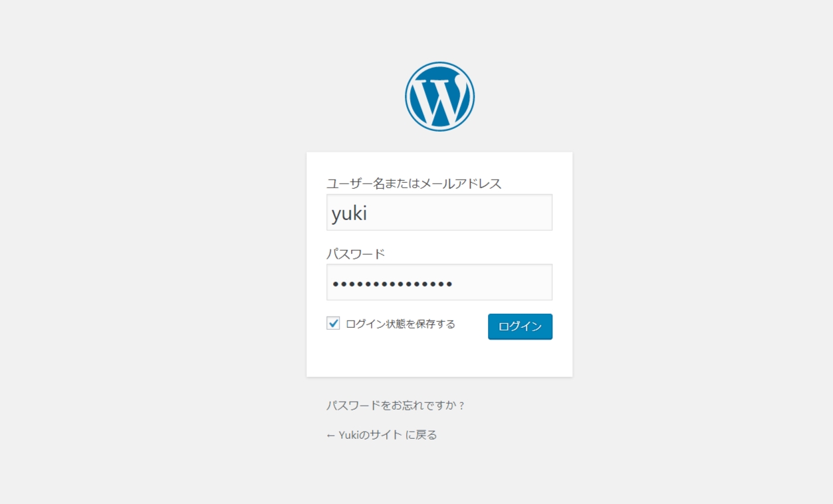Screen dimensions: 833x504
Task: Click the left arrow before Yukiのサイト
Action: (x=331, y=435)
